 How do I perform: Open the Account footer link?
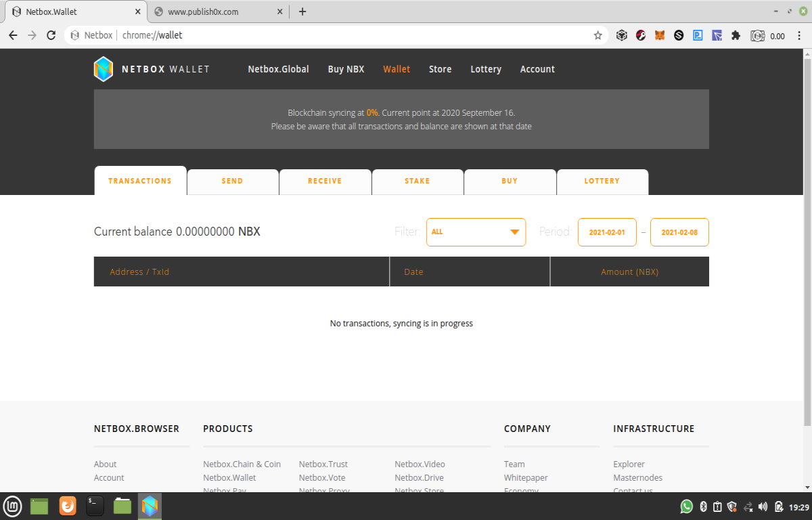tap(109, 477)
